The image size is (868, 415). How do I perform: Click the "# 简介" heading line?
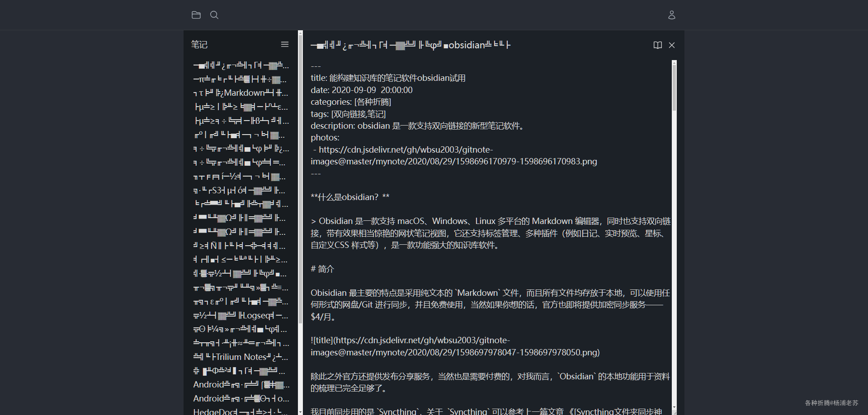[x=322, y=269]
